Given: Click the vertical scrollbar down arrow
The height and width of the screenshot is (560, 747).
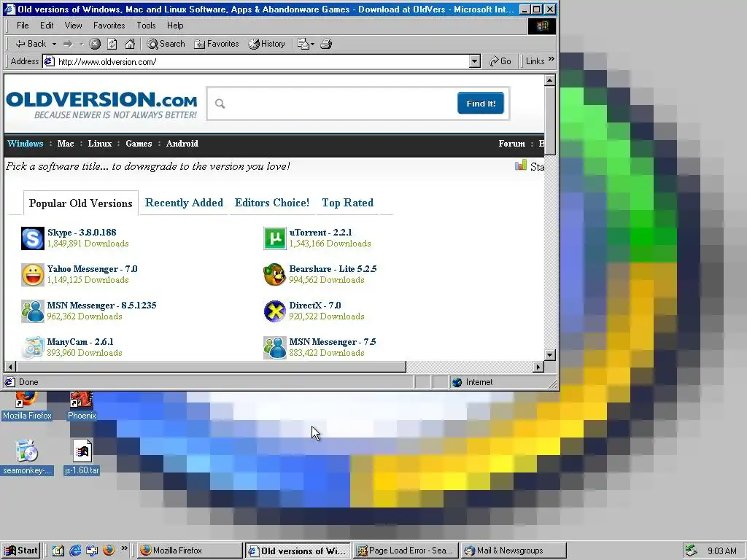Looking at the screenshot, I should pos(550,355).
